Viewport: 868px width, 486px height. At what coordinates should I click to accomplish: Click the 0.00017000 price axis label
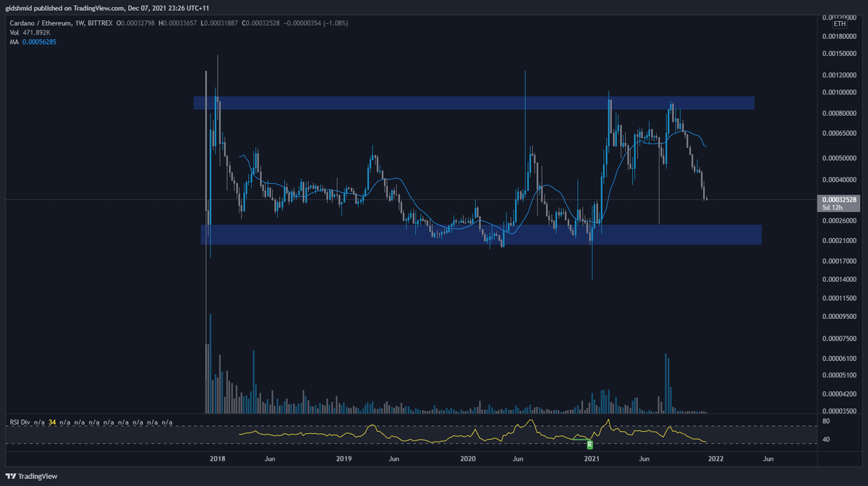pyautogui.click(x=839, y=260)
